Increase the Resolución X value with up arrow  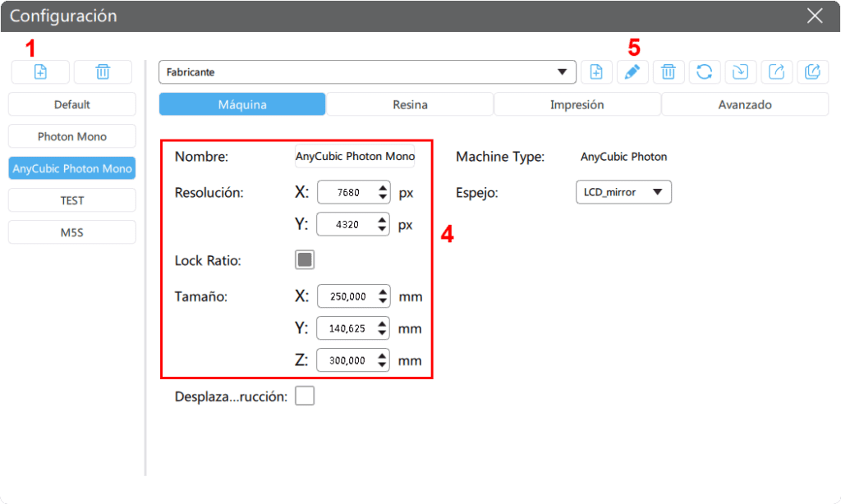pos(383,188)
